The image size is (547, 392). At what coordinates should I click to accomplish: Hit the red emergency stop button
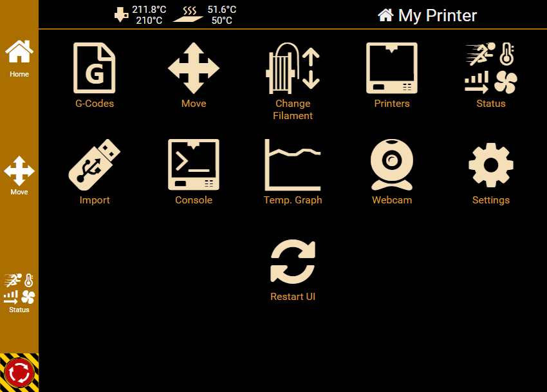[x=19, y=373]
